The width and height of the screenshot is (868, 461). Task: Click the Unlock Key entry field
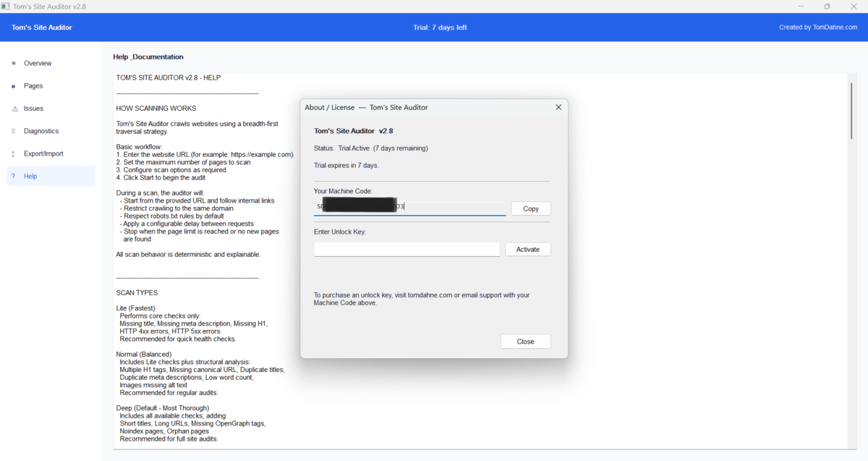point(407,249)
